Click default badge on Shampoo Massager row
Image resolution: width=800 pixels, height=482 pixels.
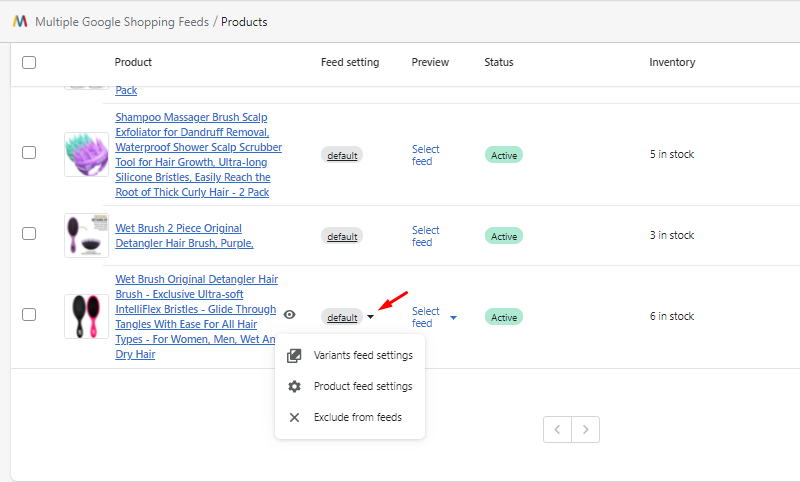click(x=342, y=156)
